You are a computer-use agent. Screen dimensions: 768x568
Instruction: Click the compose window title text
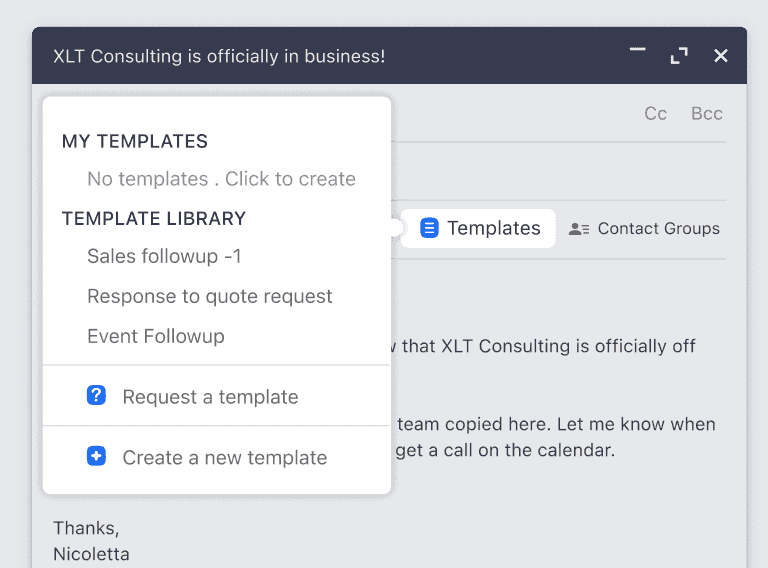coord(219,56)
